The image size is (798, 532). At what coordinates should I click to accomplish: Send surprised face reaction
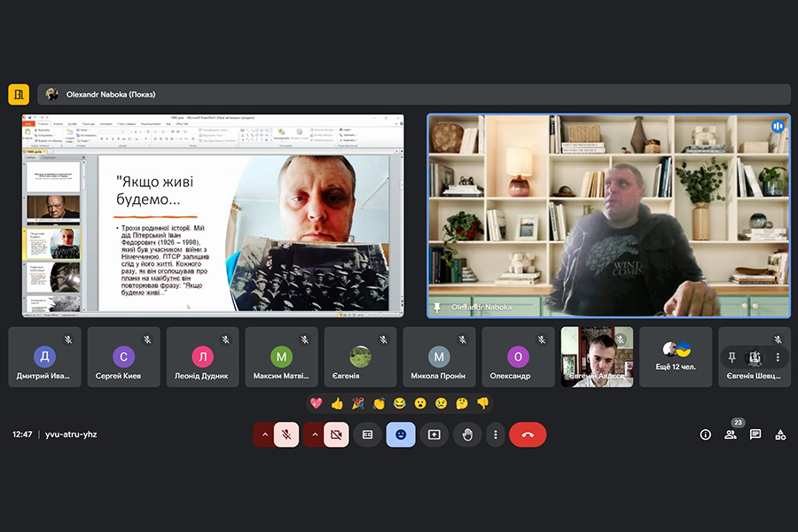pyautogui.click(x=420, y=403)
